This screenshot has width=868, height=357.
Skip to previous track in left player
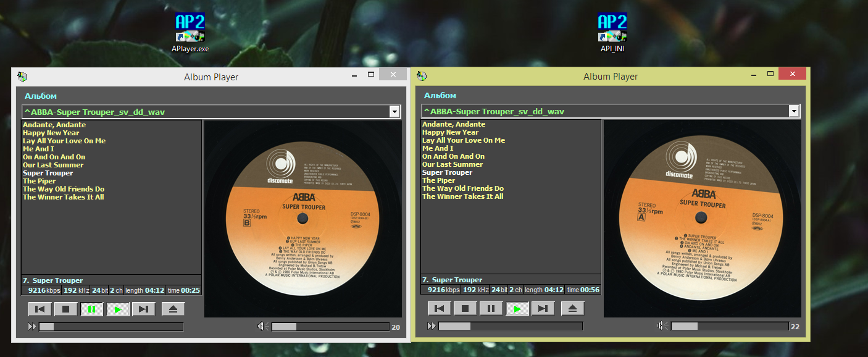[40, 309]
